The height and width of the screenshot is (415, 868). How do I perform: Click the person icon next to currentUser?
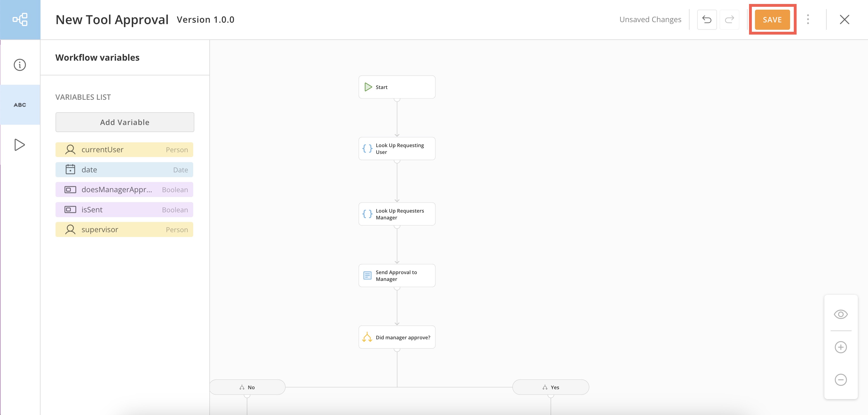[70, 150]
